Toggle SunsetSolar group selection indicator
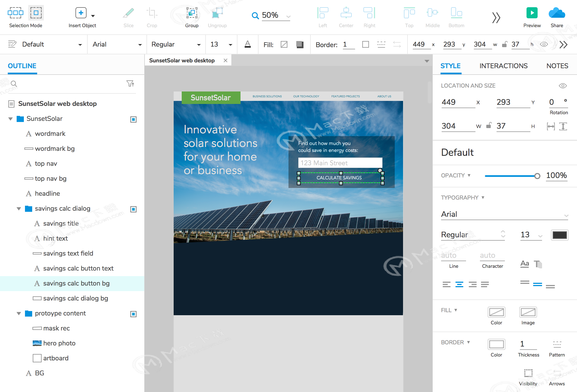 tap(133, 119)
